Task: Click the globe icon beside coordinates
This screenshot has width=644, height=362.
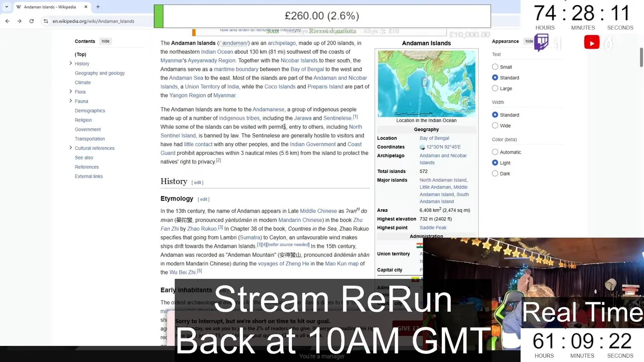Action: (x=422, y=147)
